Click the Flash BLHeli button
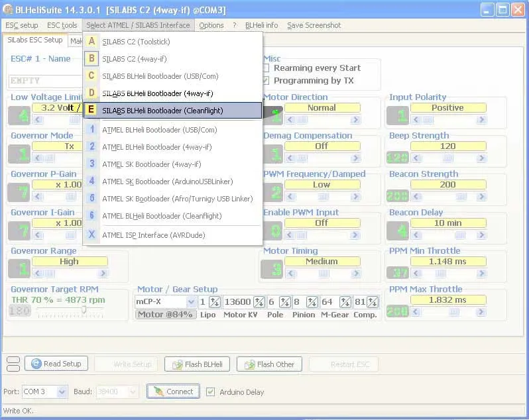This screenshot has width=529, height=420. 197,364
